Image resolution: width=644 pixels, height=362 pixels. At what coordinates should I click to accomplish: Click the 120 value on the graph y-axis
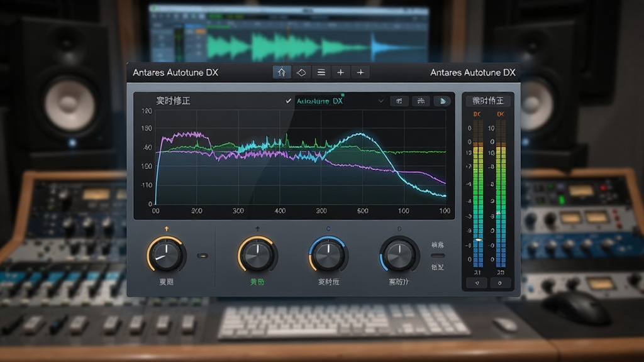pyautogui.click(x=147, y=111)
